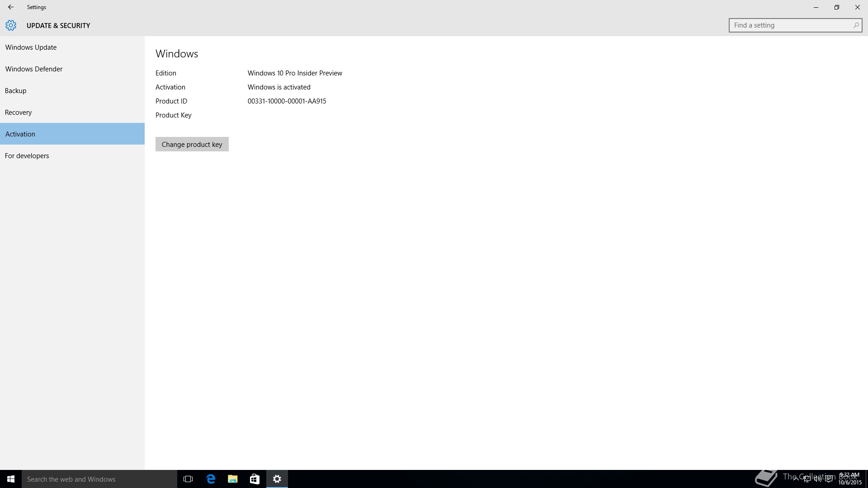The image size is (868, 488).
Task: Launch Microsoft Edge from the taskbar
Action: coord(211,479)
